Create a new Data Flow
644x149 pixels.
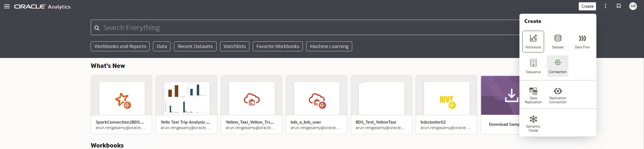(x=582, y=41)
